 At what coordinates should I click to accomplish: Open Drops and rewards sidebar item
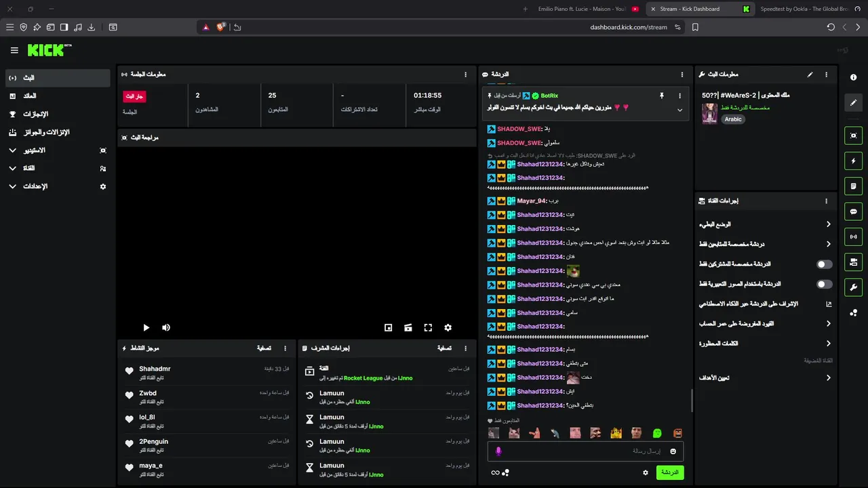pyautogui.click(x=57, y=132)
